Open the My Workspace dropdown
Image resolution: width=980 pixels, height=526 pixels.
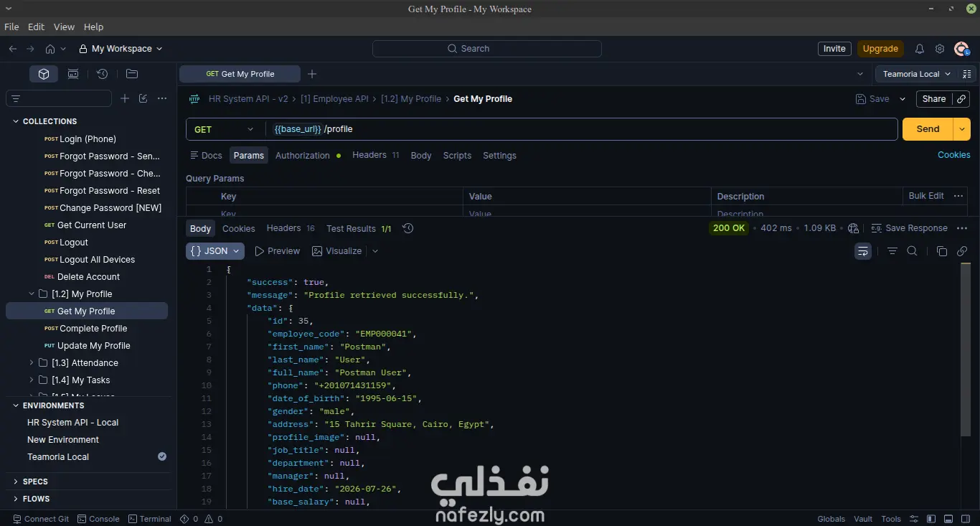[121, 49]
